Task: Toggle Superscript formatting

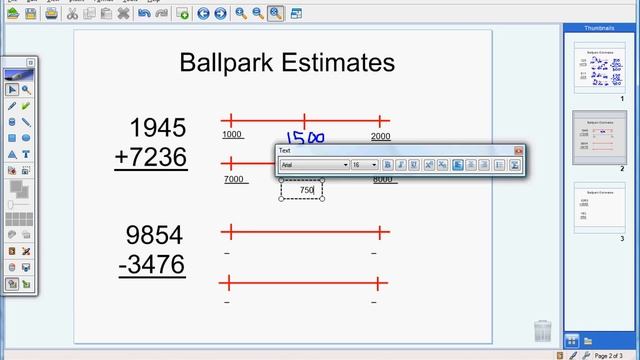Action: (x=429, y=164)
